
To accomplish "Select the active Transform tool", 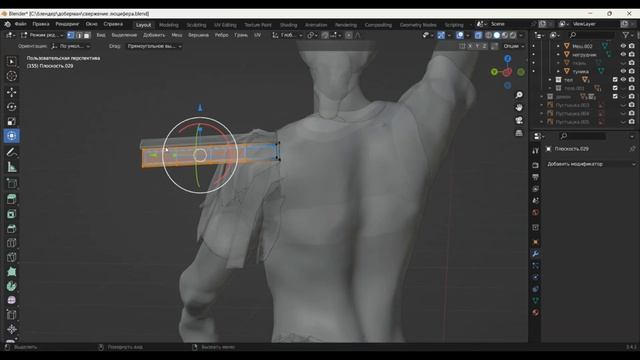I will coord(11,136).
